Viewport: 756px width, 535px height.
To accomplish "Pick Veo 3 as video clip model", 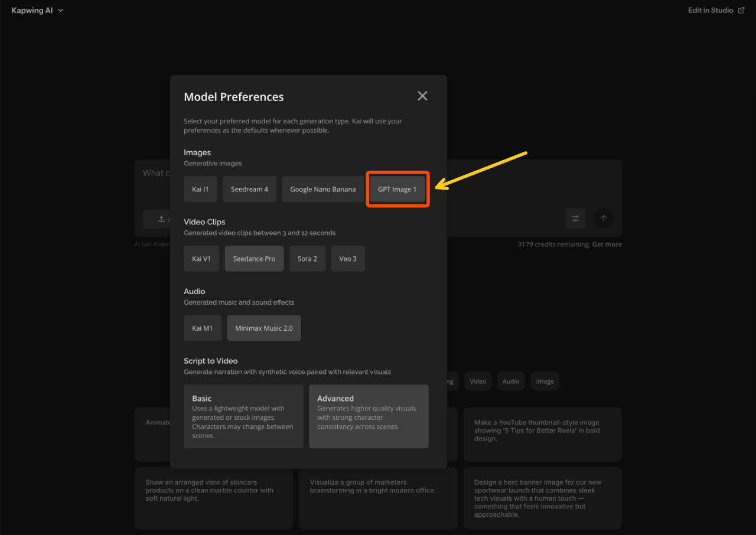I will click(x=347, y=258).
